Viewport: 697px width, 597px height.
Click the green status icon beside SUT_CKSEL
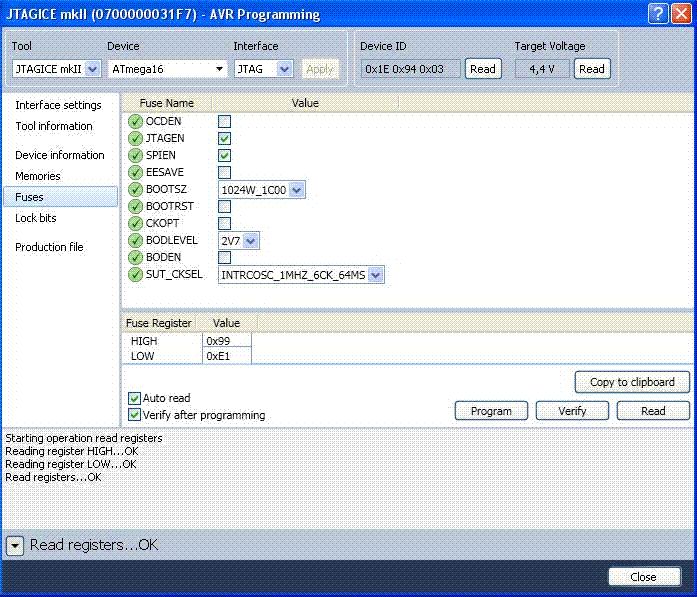(x=135, y=274)
